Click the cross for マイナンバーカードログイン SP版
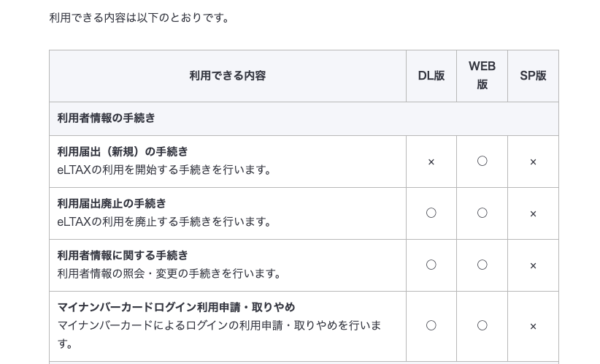 pos(533,326)
